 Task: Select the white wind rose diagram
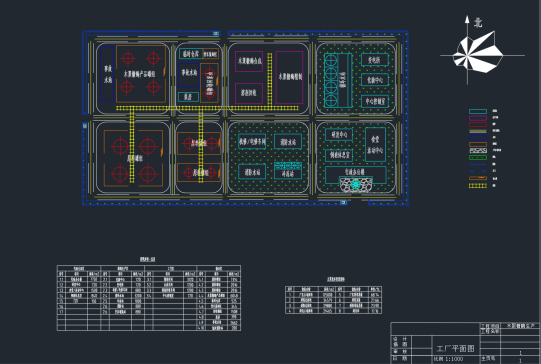point(478,52)
